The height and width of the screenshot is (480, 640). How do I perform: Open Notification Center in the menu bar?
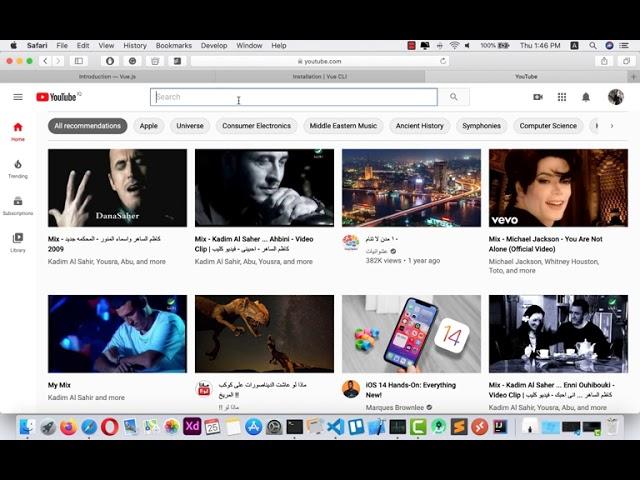[x=624, y=46]
